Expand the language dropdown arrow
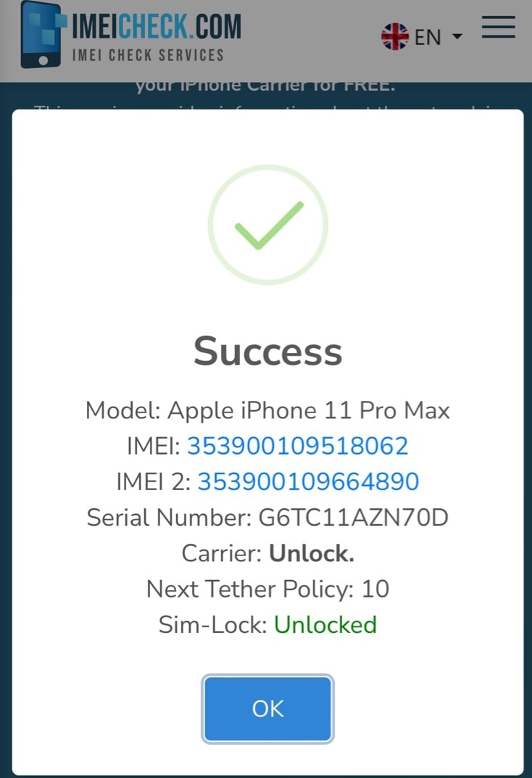Viewport: 532px width, 778px height. point(457,36)
